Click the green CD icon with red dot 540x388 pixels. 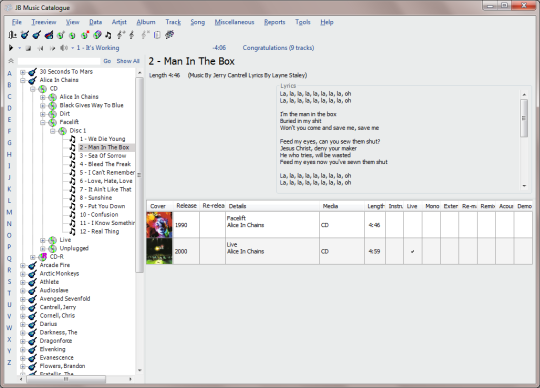click(x=85, y=35)
